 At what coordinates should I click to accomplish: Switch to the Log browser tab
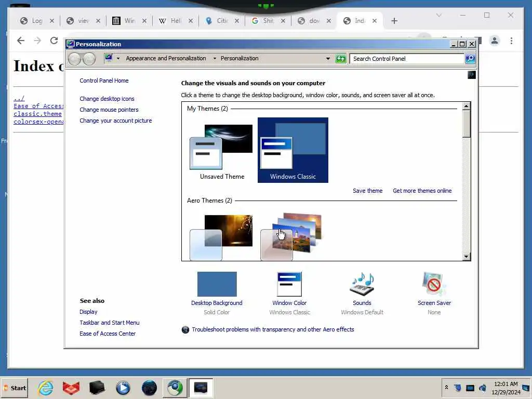37,21
